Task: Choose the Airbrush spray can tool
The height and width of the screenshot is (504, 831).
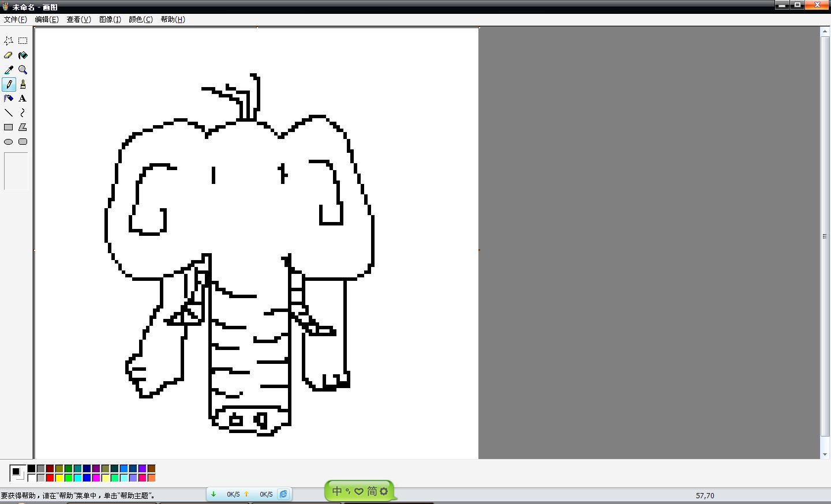Action: 9,99
